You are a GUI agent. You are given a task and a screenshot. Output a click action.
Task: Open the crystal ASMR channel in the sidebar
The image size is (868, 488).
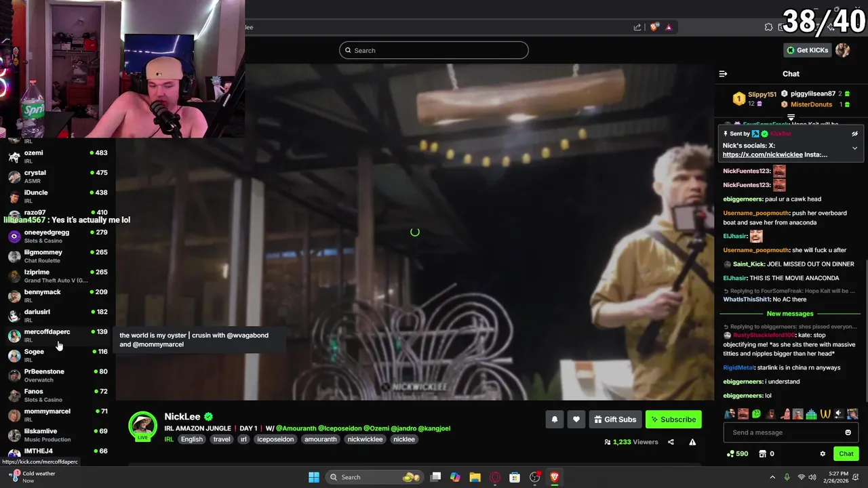point(58,176)
